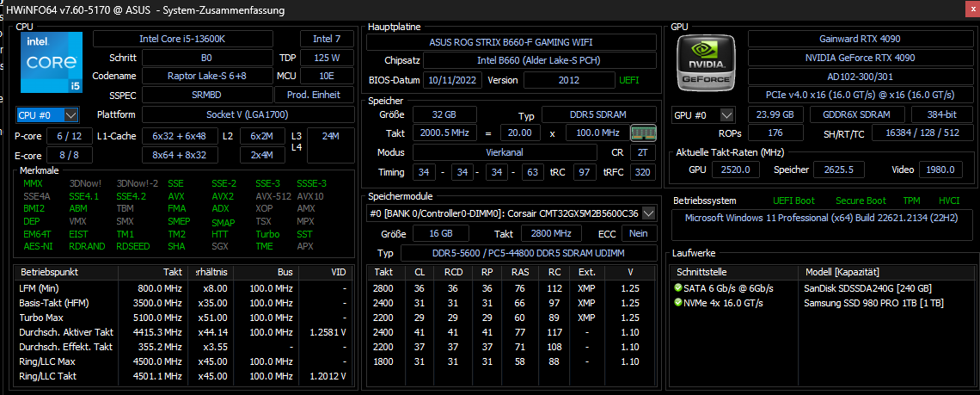Click the ASUS ROG STRIX B660-F GAMING WIFI field

pos(511,42)
